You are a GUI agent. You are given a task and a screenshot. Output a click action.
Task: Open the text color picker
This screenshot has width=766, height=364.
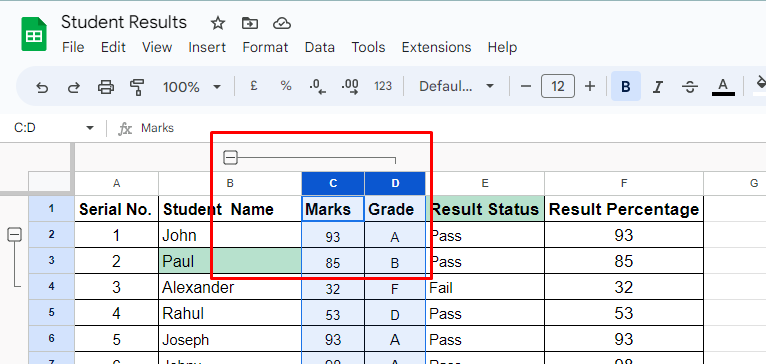[723, 86]
